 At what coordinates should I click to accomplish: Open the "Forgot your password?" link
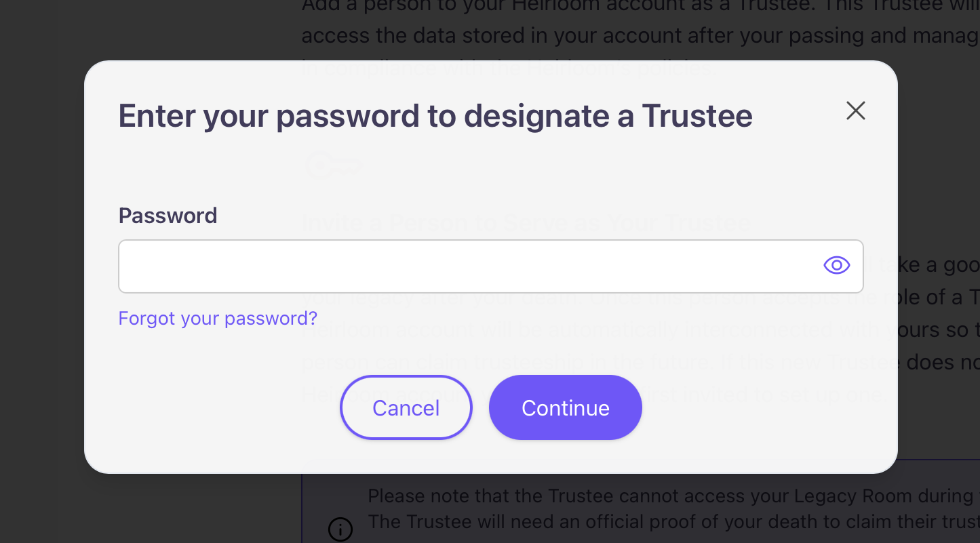click(x=218, y=318)
